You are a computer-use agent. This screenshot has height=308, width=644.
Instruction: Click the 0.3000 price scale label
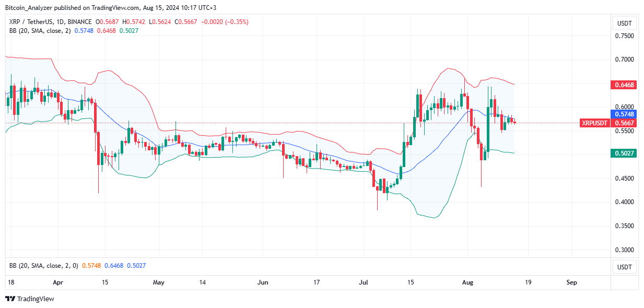[624, 250]
